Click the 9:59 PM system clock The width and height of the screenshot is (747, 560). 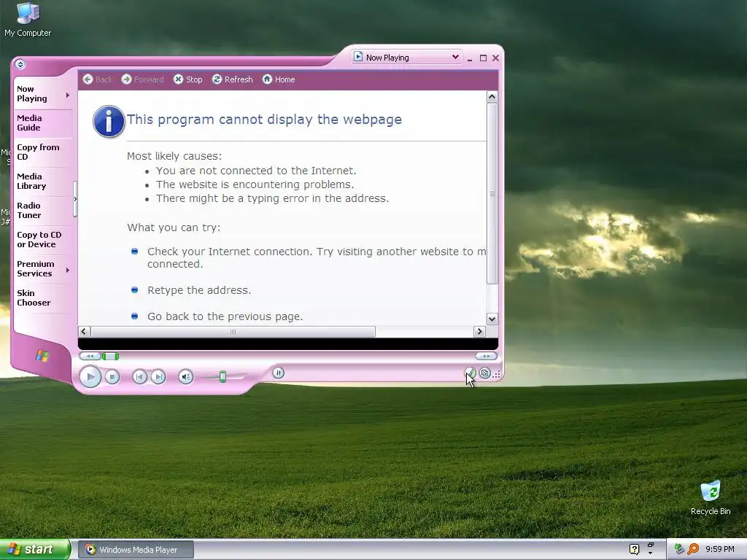click(x=720, y=549)
